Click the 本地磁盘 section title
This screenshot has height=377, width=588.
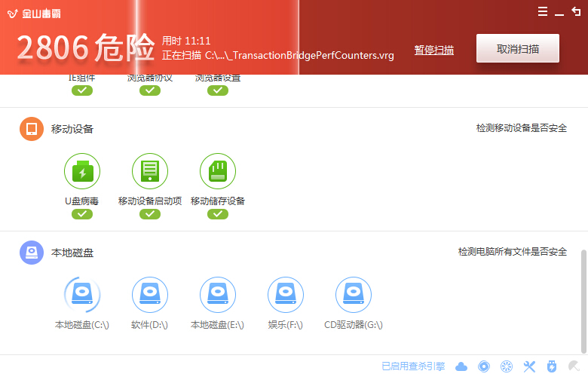coord(72,253)
